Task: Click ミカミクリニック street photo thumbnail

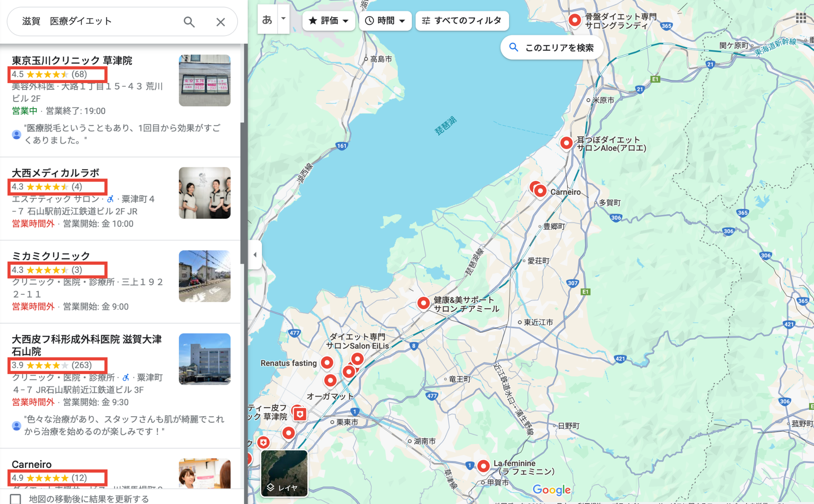Action: pyautogui.click(x=205, y=276)
